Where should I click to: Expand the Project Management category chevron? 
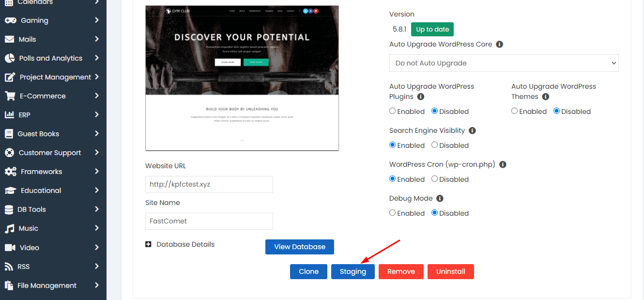point(97,77)
